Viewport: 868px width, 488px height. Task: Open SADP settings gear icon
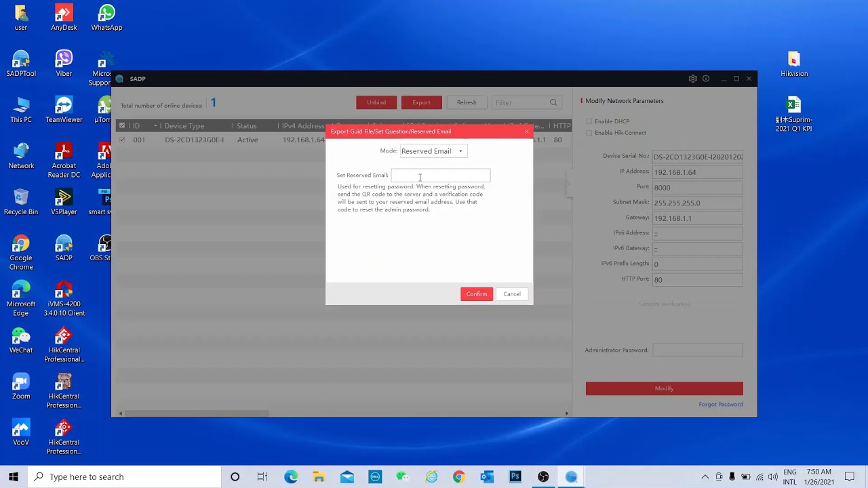pos(692,79)
